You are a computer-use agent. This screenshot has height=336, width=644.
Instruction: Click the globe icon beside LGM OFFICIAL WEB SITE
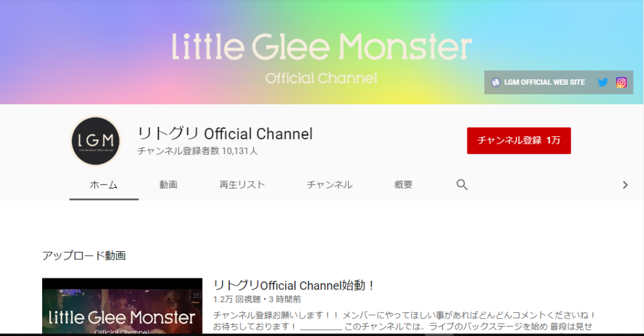point(496,82)
